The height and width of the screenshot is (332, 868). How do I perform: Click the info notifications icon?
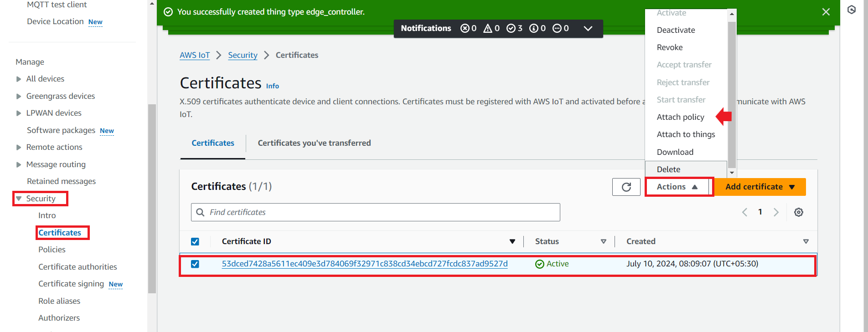pos(534,28)
